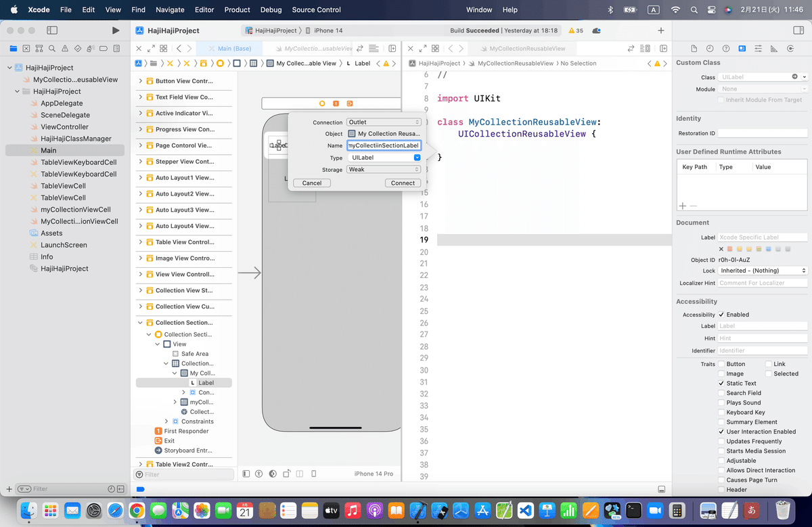812x527 pixels.
Task: Collapse Collection Section scene
Action: 141,323
